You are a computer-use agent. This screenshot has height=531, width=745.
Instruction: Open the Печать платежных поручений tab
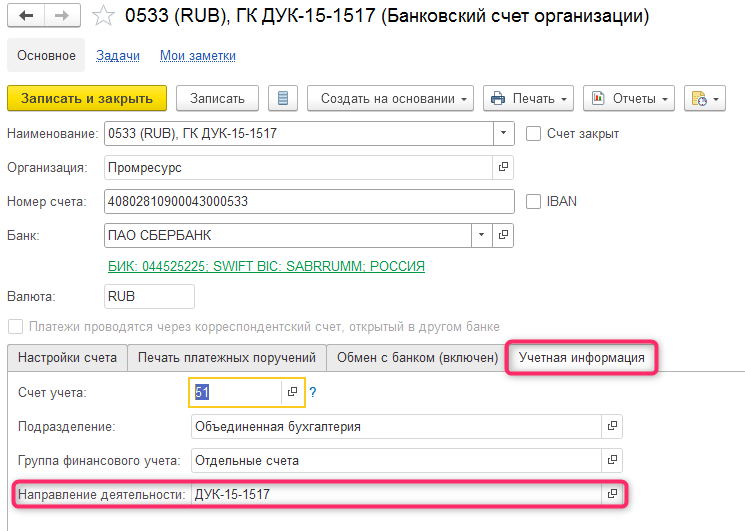[x=227, y=358]
